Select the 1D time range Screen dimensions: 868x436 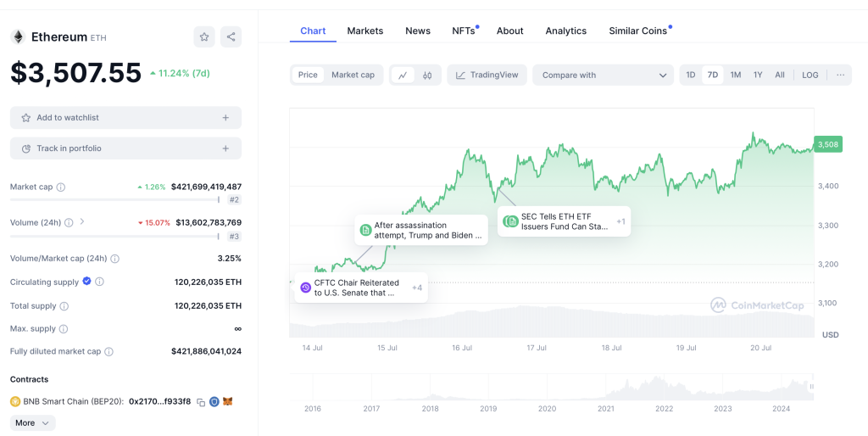tap(691, 75)
